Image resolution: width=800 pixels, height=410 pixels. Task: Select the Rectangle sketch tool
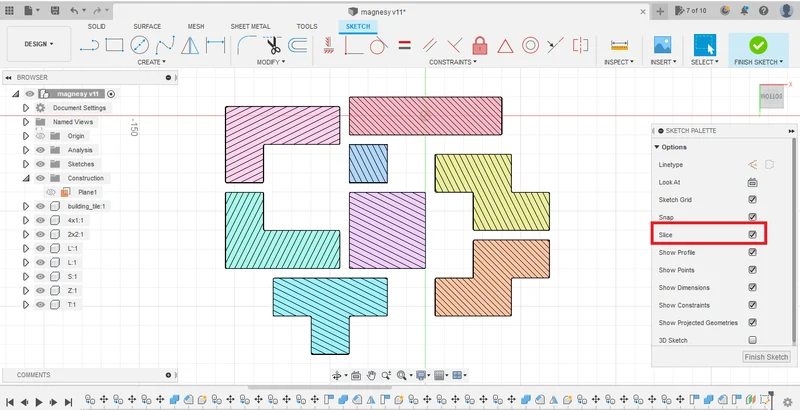[x=114, y=45]
